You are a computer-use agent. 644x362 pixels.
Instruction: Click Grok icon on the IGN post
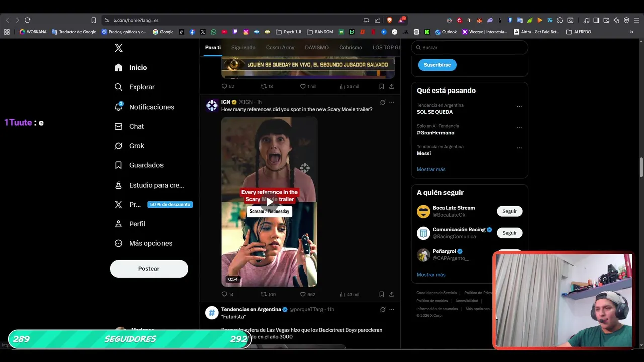coord(383,102)
